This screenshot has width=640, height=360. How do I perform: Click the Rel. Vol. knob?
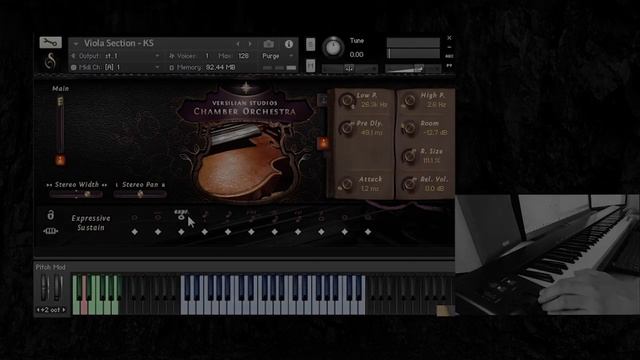pyautogui.click(x=409, y=184)
